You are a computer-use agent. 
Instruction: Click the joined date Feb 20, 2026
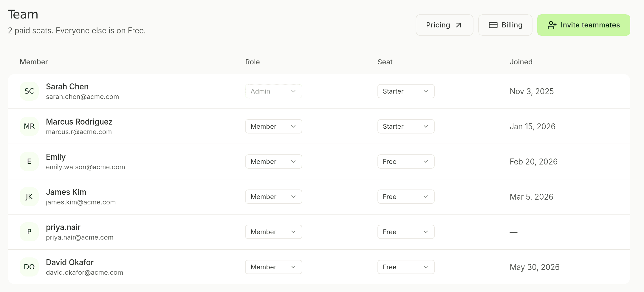point(534,162)
